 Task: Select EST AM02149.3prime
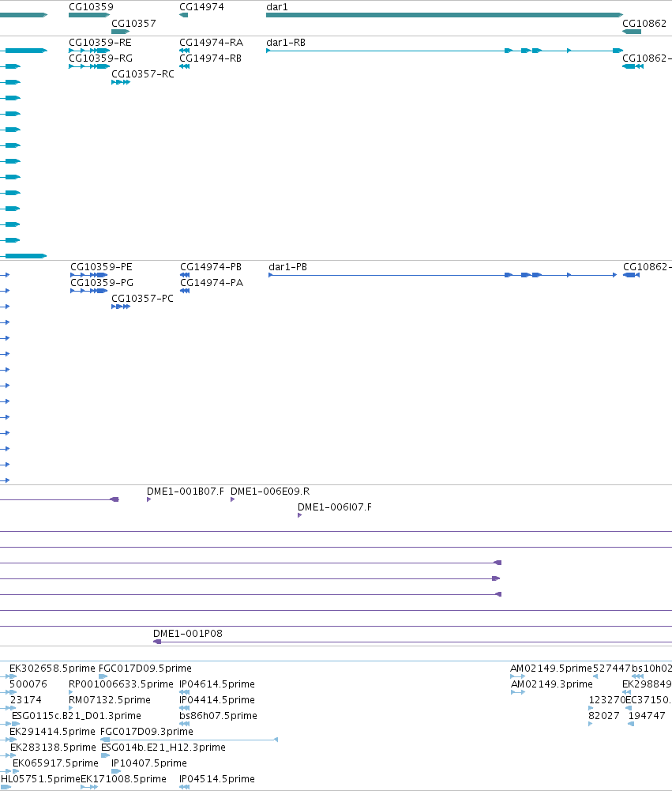point(552,684)
